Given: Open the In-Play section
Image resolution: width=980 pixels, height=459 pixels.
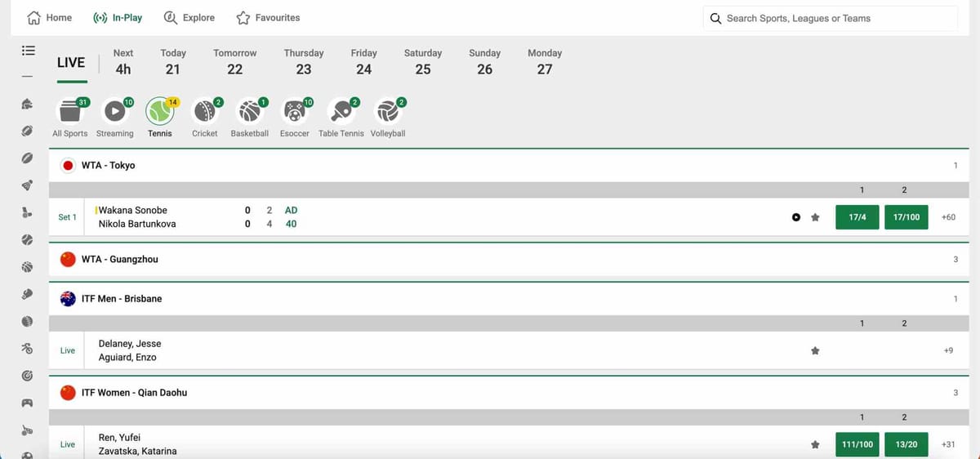Looking at the screenshot, I should (118, 17).
